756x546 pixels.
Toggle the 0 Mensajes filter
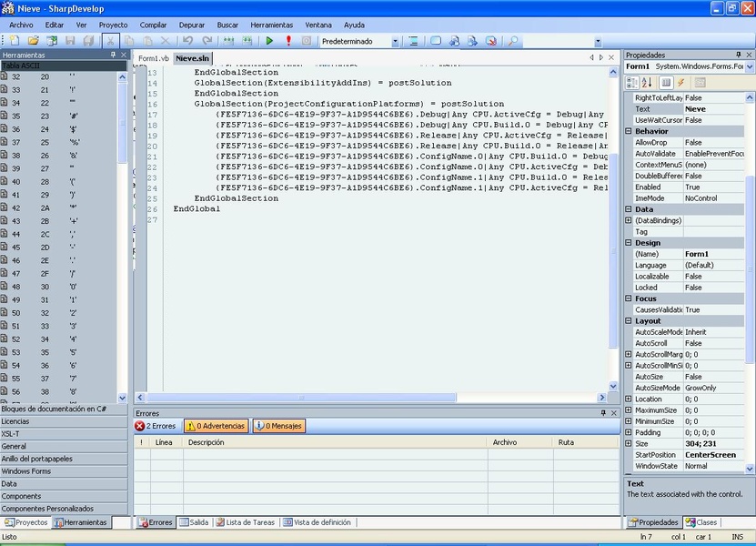(278, 426)
